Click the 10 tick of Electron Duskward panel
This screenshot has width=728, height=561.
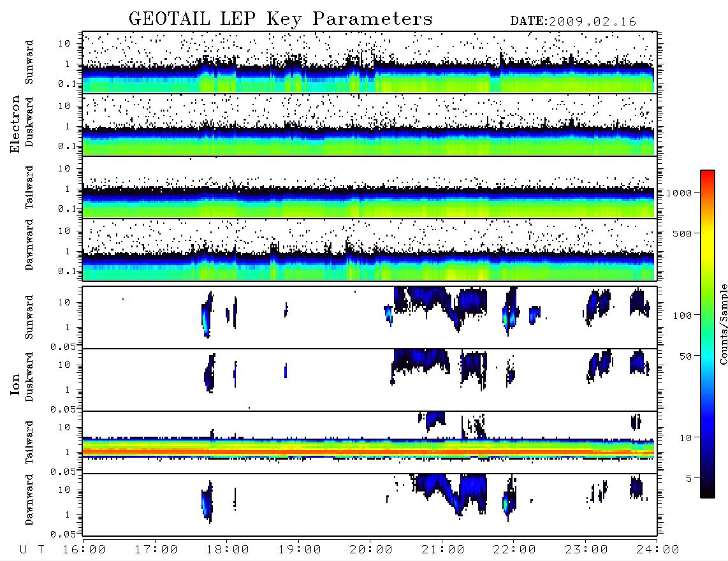pos(64,106)
